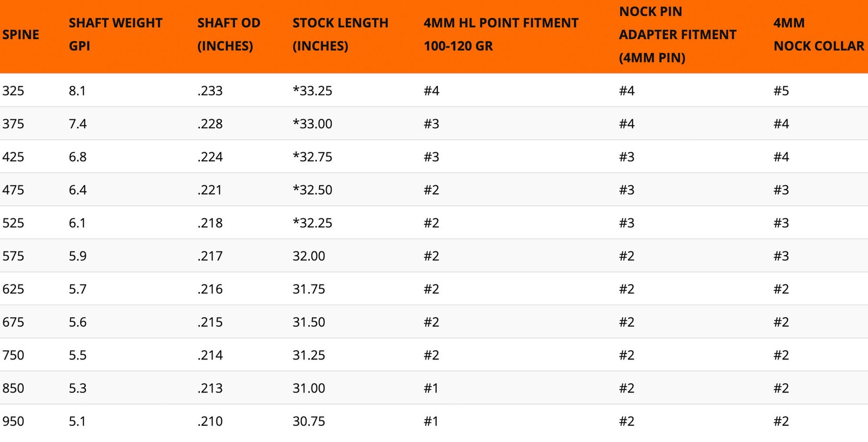The width and height of the screenshot is (868, 442).
Task: Select the SHAFT OD (INCHES) header
Action: coord(228,34)
